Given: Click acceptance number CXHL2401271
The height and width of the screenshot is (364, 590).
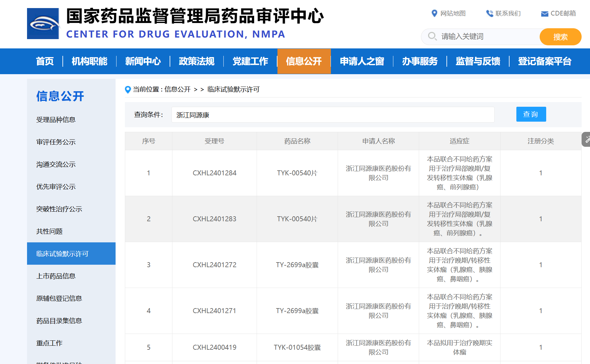Looking at the screenshot, I should 214,311.
